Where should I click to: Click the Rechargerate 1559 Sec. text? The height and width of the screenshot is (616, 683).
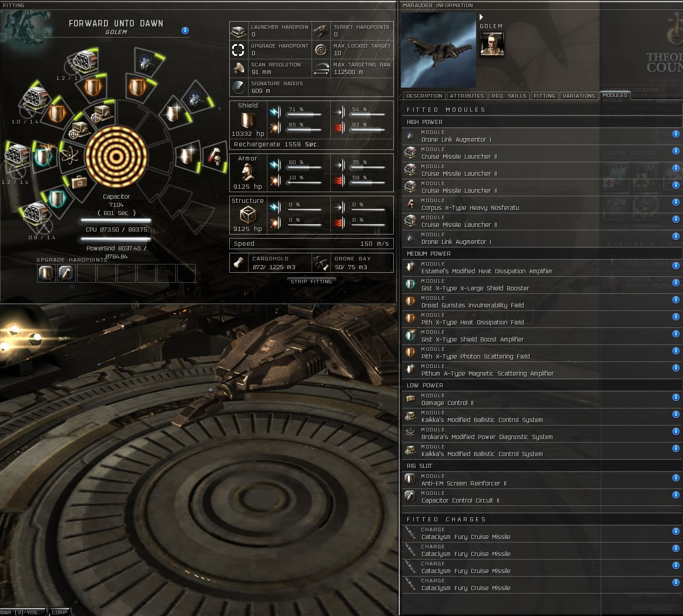[x=276, y=144]
